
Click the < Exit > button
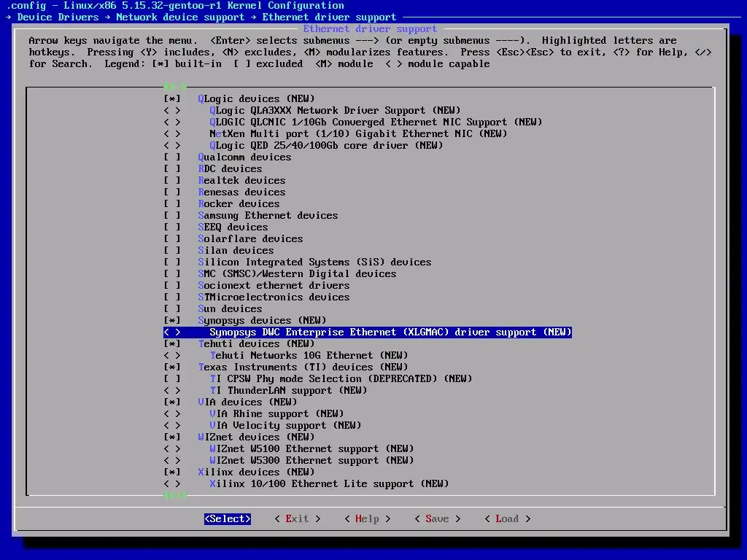298,519
